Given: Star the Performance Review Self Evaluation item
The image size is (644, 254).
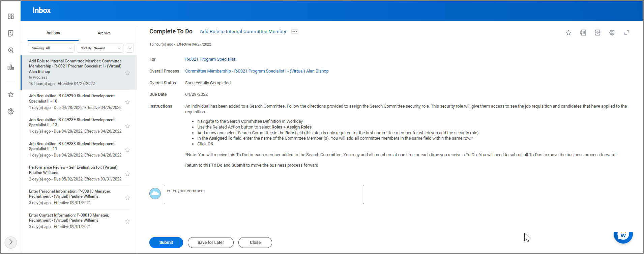Looking at the screenshot, I should (127, 174).
